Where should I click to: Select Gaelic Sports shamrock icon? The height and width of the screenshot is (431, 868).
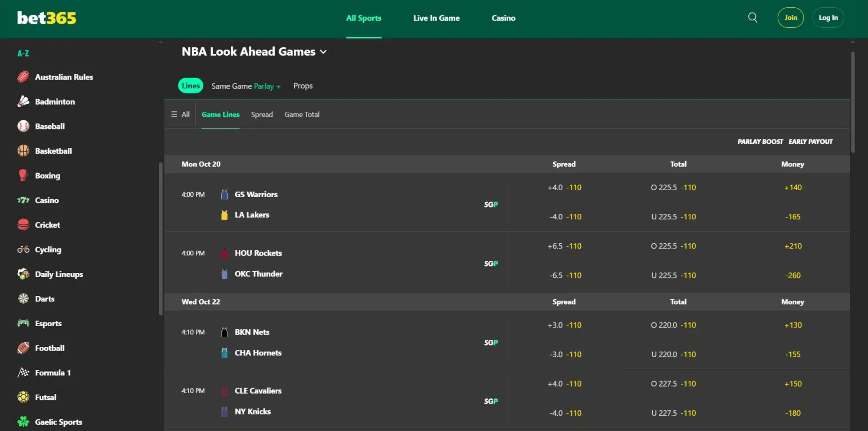tap(23, 422)
